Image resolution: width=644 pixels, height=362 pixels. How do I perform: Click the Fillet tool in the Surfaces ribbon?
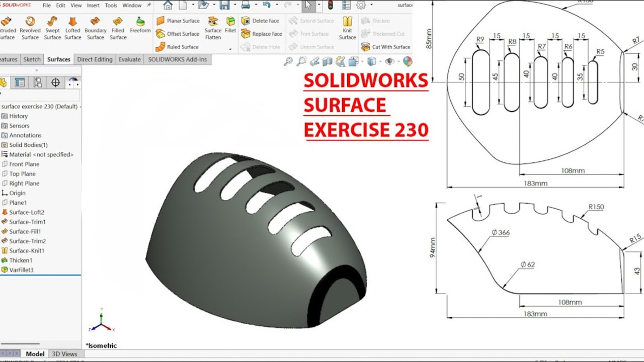[230, 25]
